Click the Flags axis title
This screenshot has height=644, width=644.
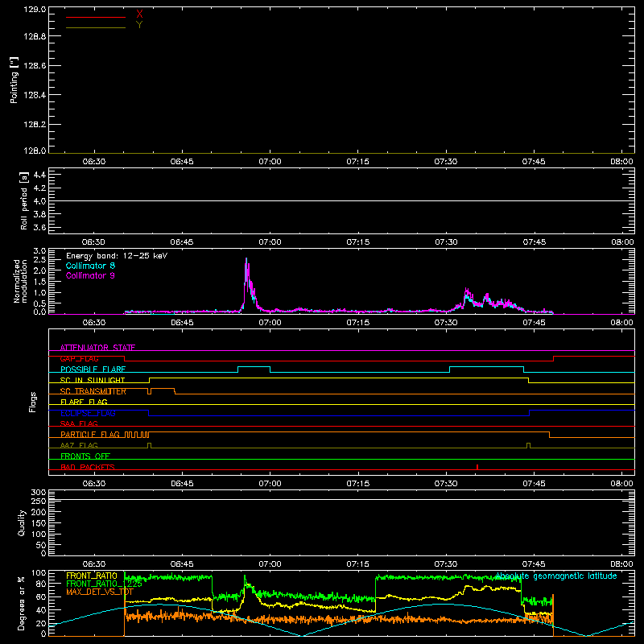tap(33, 402)
